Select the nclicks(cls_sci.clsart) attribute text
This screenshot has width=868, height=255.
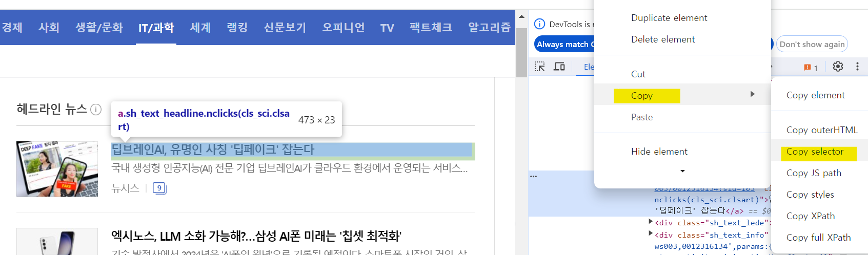708,200
